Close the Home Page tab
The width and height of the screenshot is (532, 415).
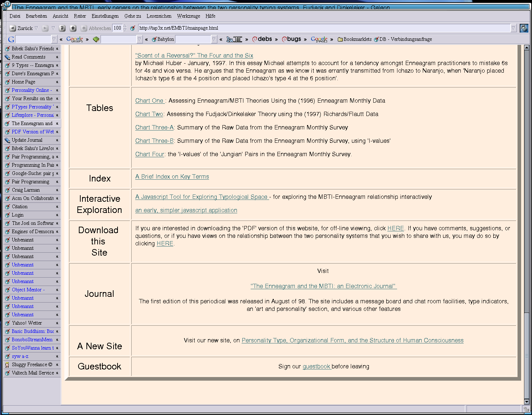click(x=57, y=82)
